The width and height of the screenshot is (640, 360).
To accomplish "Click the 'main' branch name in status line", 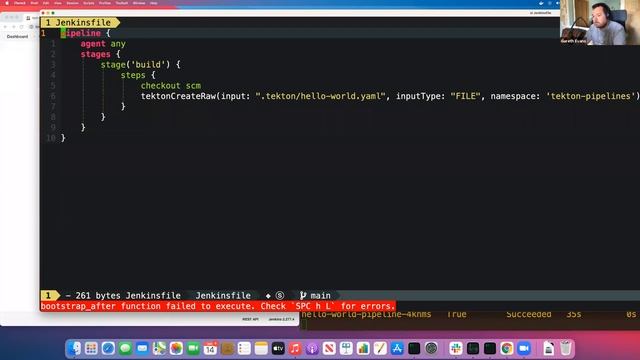I will [x=320, y=296].
